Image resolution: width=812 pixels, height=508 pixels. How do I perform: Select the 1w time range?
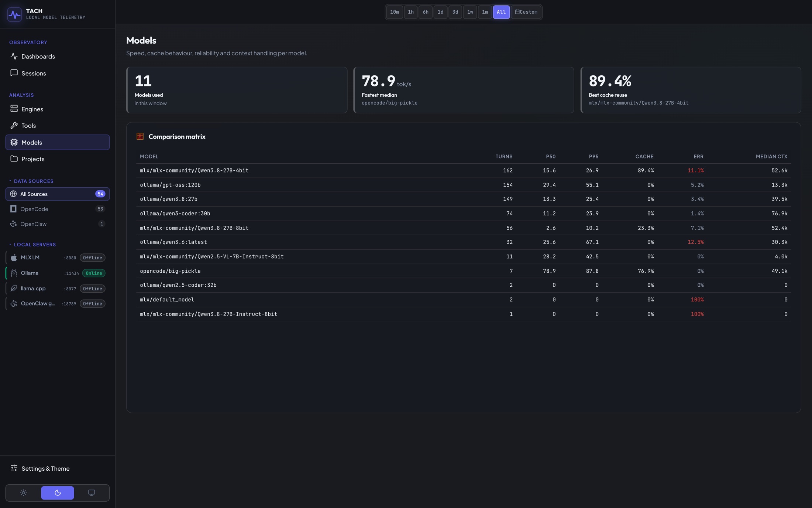point(470,12)
